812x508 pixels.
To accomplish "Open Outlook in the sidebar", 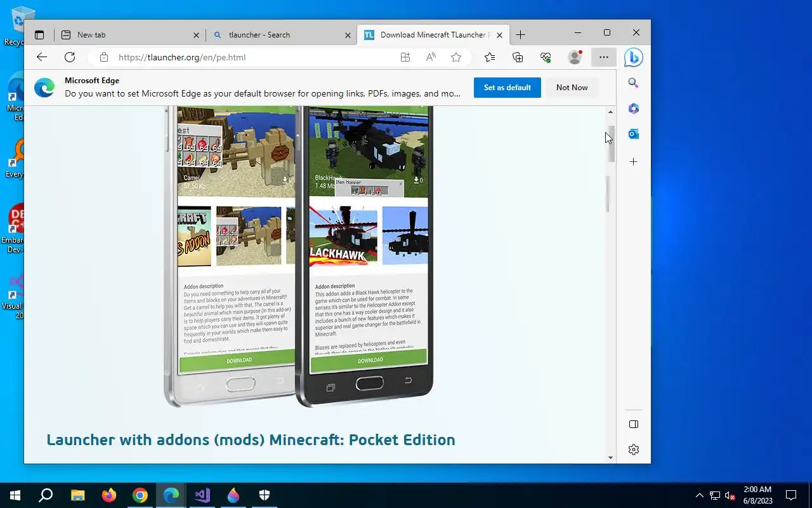I will click(633, 134).
